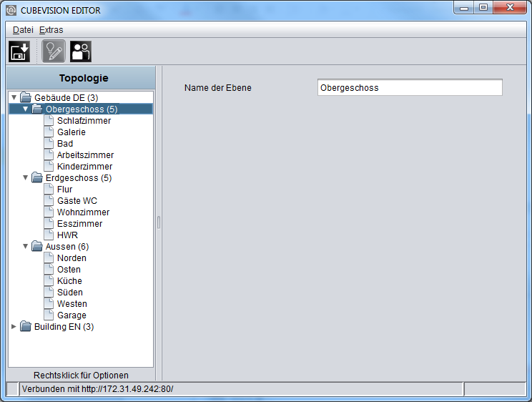Select the Süden entry
Screen dimensions: 532x402
pos(70,293)
